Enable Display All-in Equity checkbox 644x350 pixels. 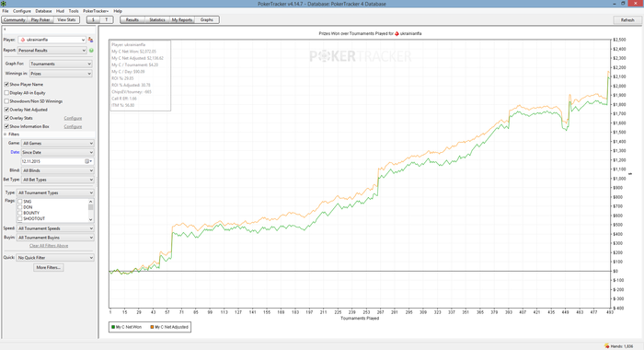tap(6, 93)
